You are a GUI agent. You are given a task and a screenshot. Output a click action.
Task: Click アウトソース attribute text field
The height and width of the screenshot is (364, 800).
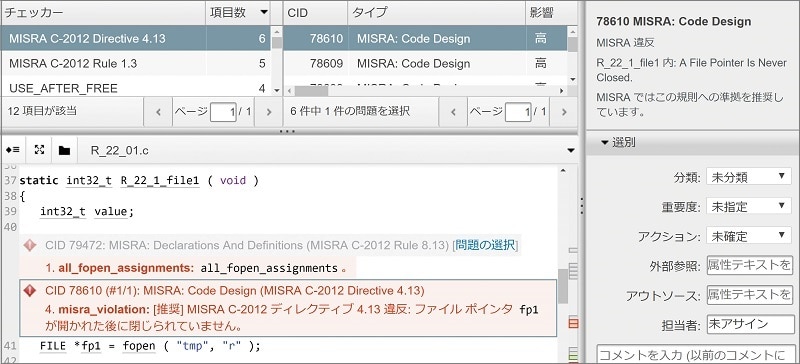pos(749,295)
